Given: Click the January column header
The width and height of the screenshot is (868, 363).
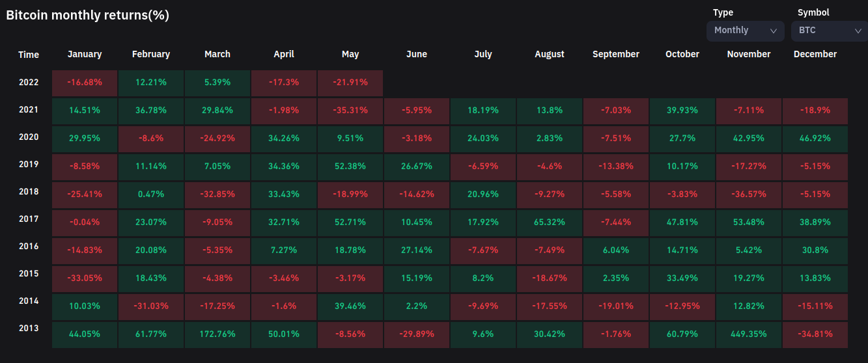Looking at the screenshot, I should [x=85, y=55].
